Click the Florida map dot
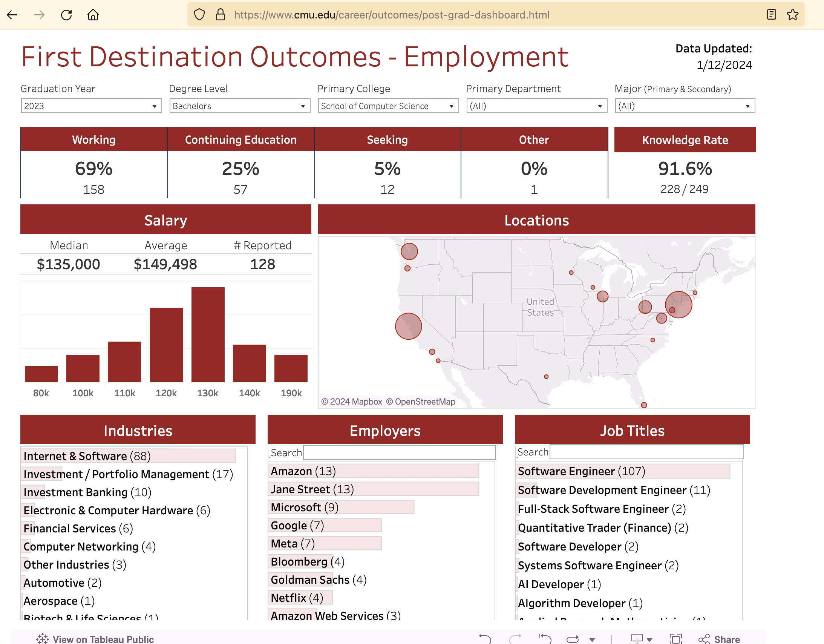This screenshot has width=824, height=644. click(x=644, y=405)
